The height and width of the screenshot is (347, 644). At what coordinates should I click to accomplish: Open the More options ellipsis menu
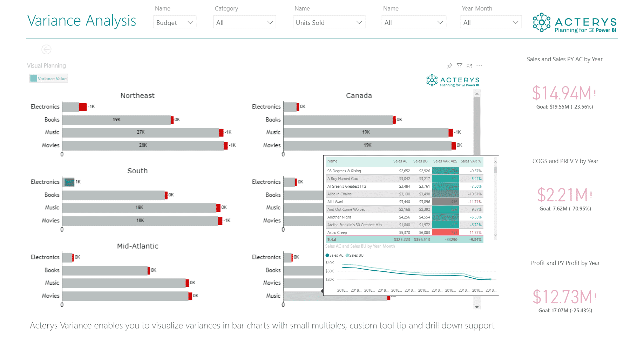479,65
